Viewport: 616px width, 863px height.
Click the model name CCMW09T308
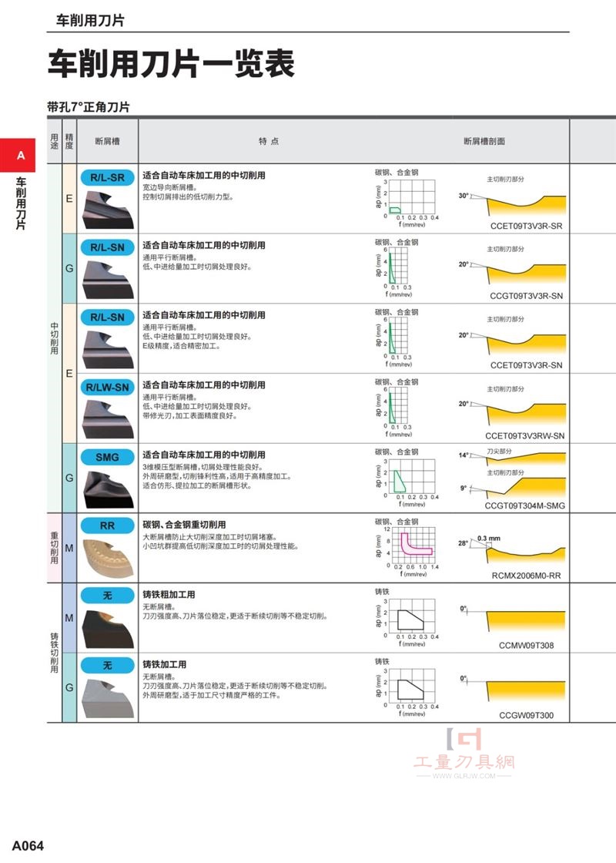(527, 645)
